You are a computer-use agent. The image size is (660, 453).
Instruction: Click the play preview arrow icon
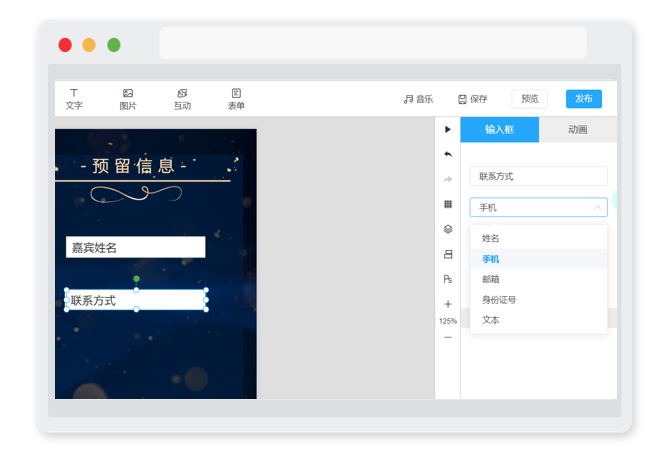click(x=448, y=129)
